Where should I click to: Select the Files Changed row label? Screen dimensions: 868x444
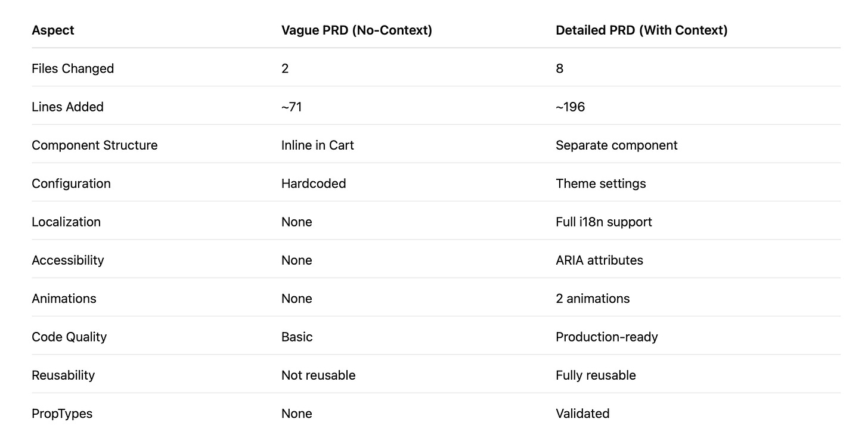pos(73,69)
